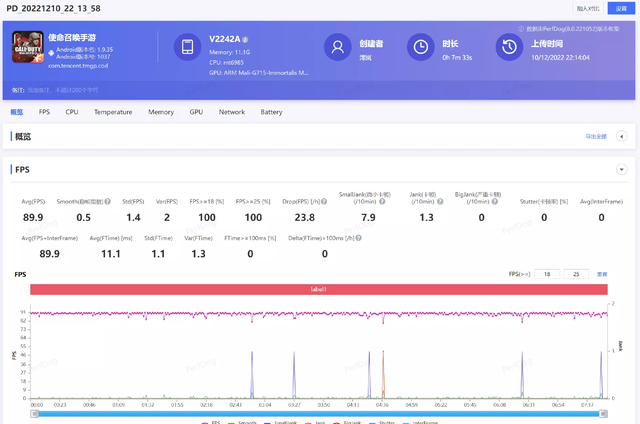Open the Battery tab
This screenshot has width=640, height=424.
(x=271, y=112)
